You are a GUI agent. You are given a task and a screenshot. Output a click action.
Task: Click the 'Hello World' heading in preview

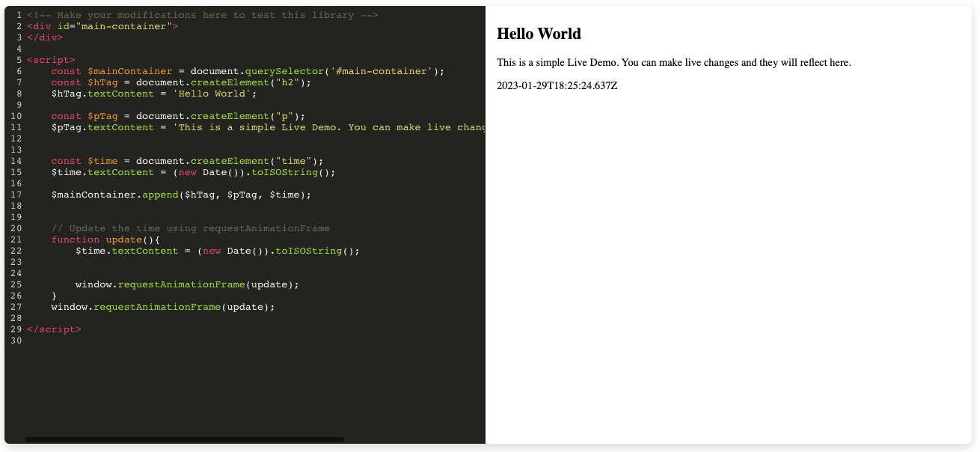pyautogui.click(x=539, y=34)
